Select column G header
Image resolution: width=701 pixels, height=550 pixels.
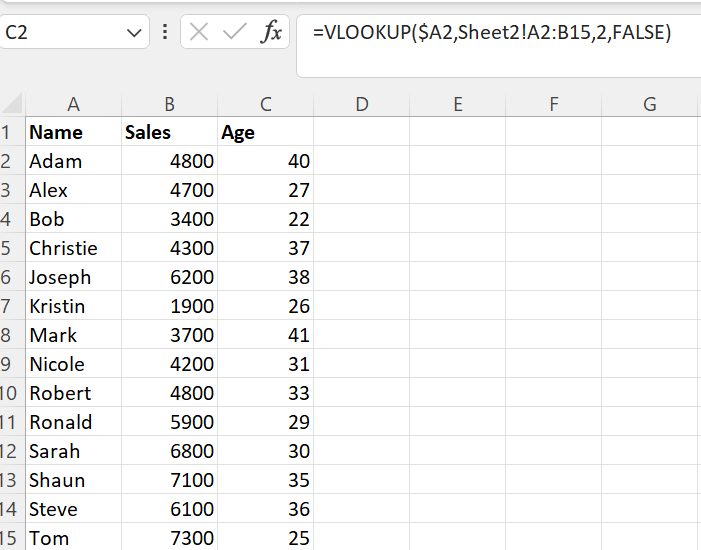(x=650, y=104)
